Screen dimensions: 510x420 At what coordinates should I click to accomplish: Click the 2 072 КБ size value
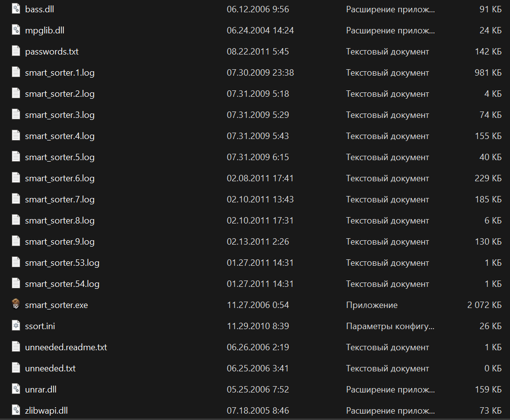point(484,305)
